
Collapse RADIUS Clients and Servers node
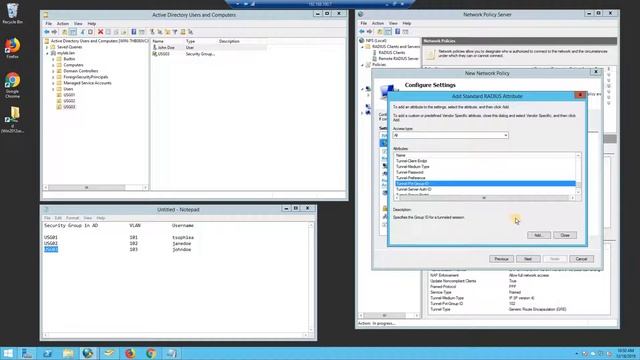[x=362, y=47]
